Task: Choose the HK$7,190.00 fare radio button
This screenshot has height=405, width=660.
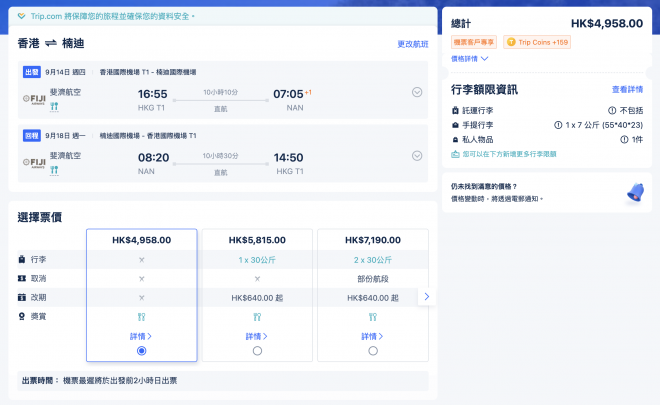Action: pyautogui.click(x=373, y=351)
